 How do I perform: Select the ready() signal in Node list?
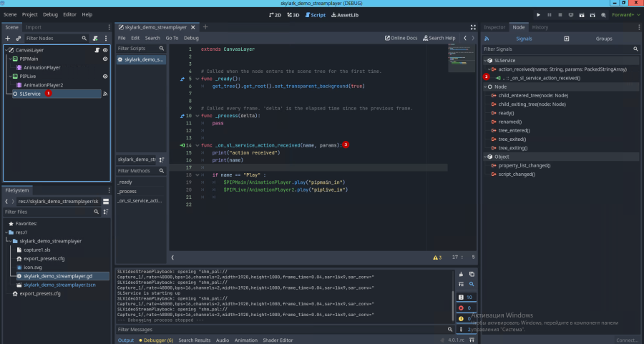[x=506, y=113]
